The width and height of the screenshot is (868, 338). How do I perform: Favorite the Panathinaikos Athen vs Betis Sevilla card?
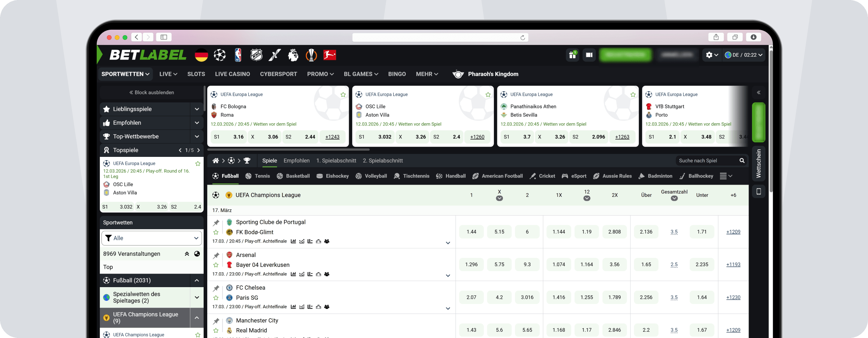click(x=633, y=95)
